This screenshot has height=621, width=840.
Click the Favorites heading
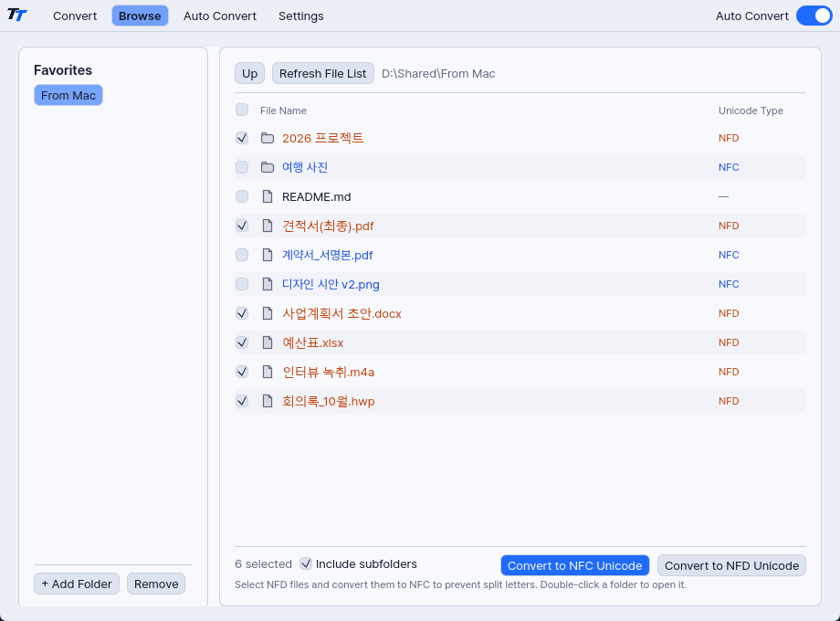[x=63, y=70]
